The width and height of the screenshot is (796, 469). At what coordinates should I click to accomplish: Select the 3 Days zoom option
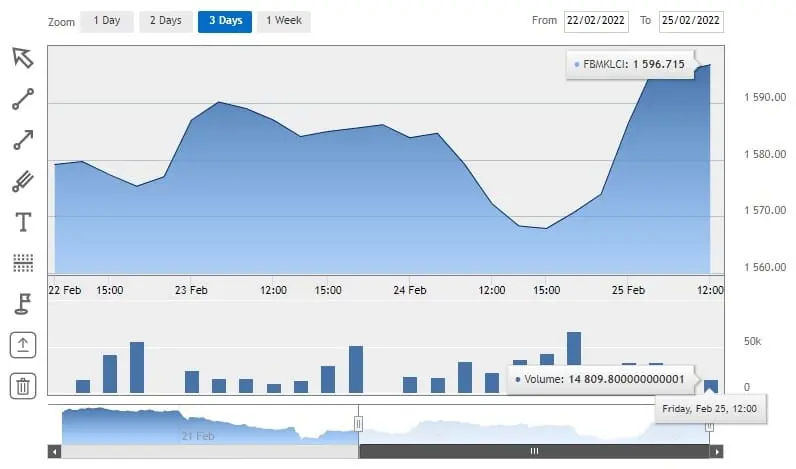(x=225, y=21)
